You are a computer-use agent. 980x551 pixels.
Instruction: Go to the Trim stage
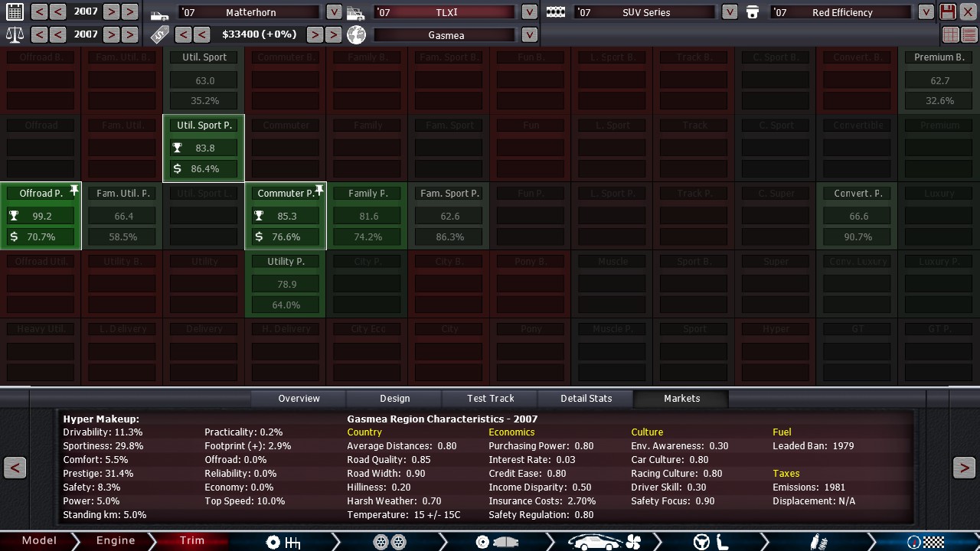point(192,541)
